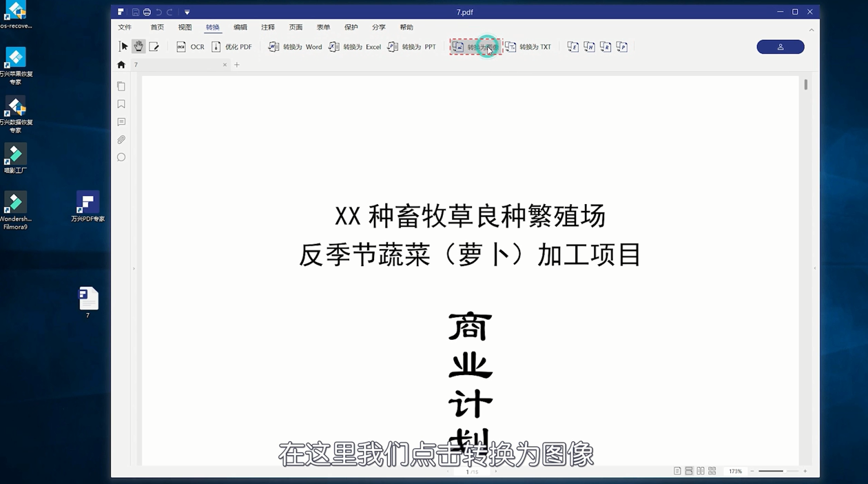Collapse the ribbon with top-right chevron

[x=812, y=30]
